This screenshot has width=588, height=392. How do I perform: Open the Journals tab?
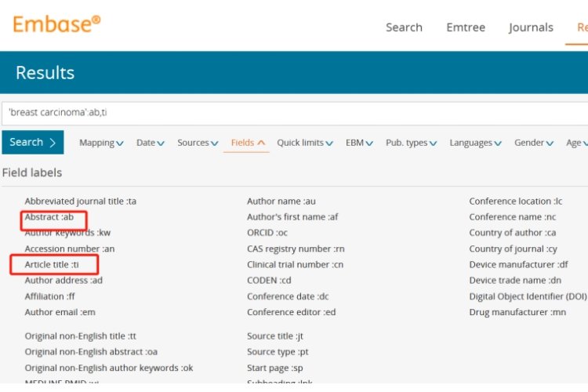[x=531, y=27]
